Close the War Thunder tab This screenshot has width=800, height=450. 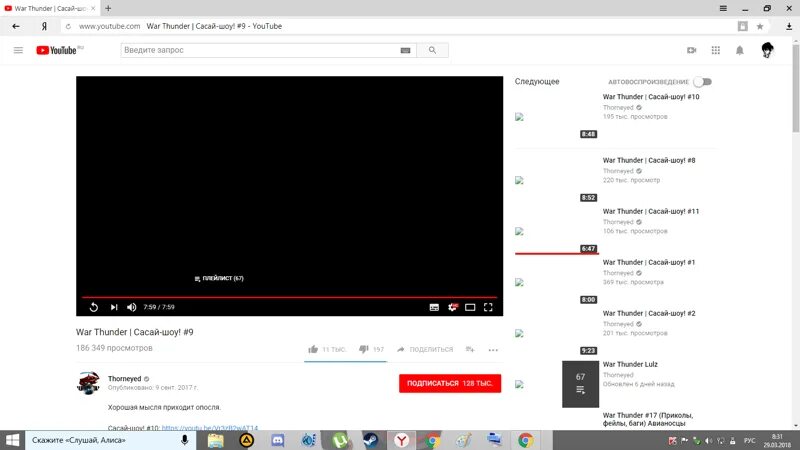click(93, 8)
